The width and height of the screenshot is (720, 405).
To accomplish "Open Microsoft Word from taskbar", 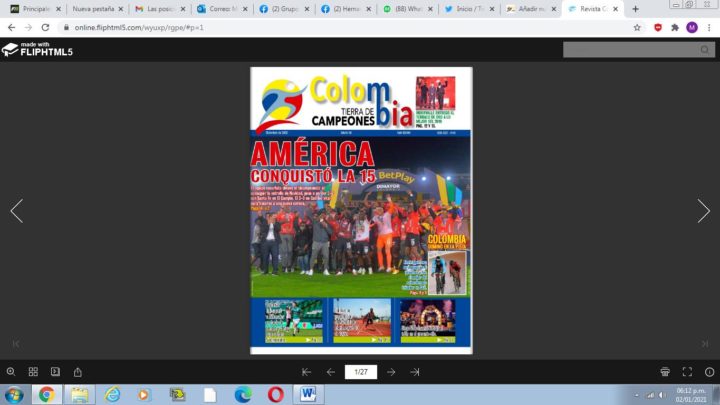I will pos(308,394).
